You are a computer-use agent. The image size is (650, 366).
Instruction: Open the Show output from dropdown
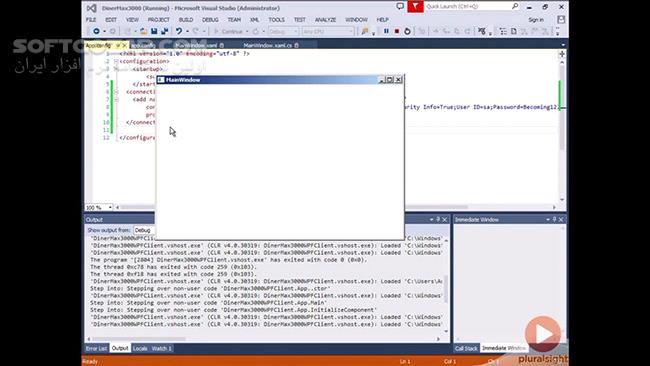pyautogui.click(x=144, y=230)
